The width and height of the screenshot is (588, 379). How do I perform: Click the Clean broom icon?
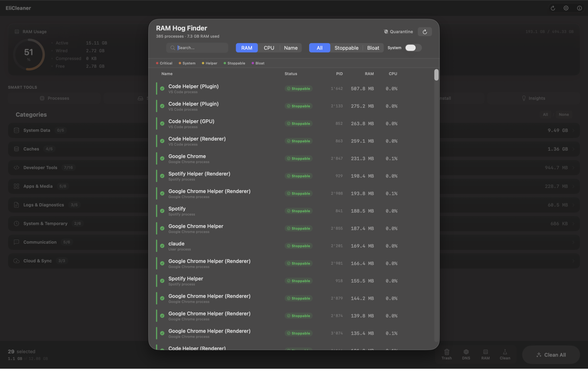point(505,355)
